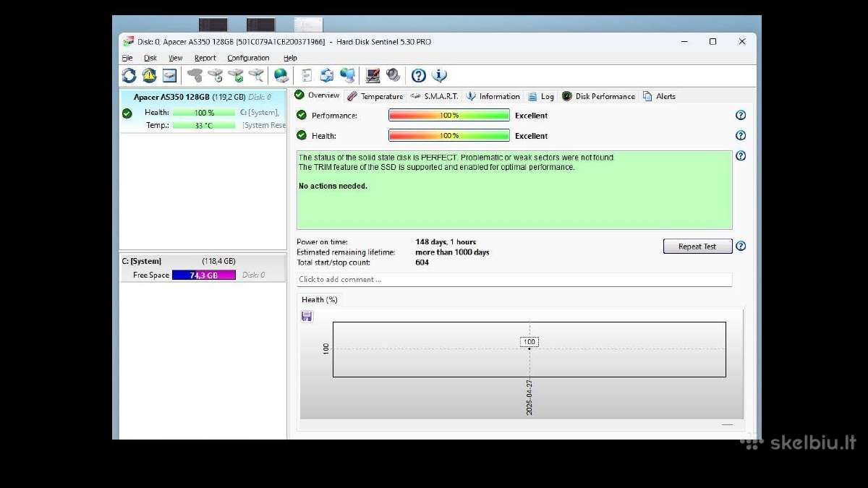Click the help icon beside Health bar
Screen dimensions: 868x488
click(x=741, y=135)
